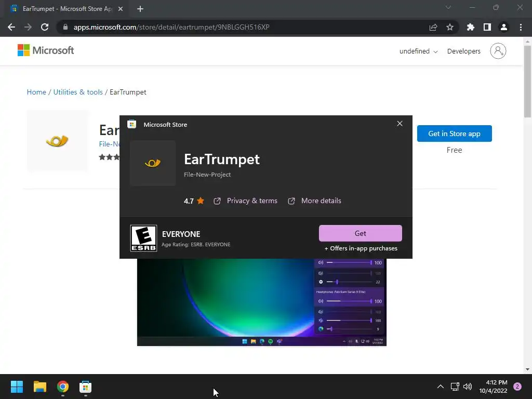Click the EarTrumpet icon in the popup
The image size is (532, 399).
[x=153, y=163]
